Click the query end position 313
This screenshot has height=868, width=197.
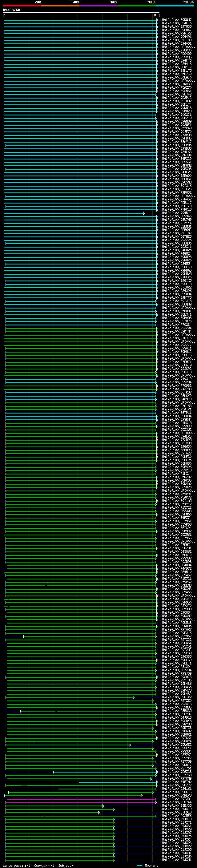click(155, 15)
